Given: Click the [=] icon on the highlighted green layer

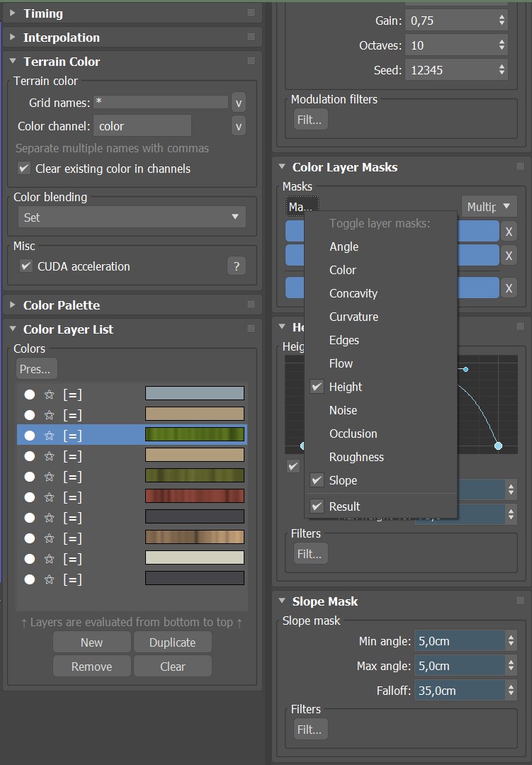Looking at the screenshot, I should click(x=72, y=436).
